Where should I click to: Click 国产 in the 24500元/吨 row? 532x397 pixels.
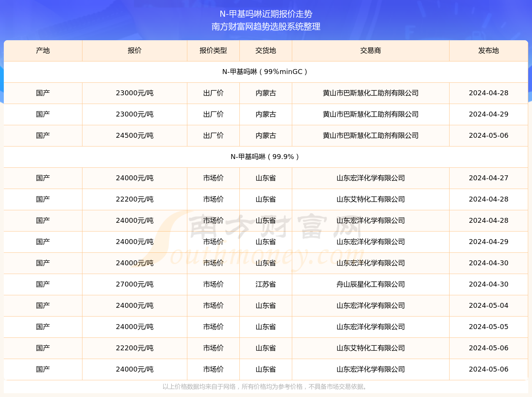pos(43,135)
